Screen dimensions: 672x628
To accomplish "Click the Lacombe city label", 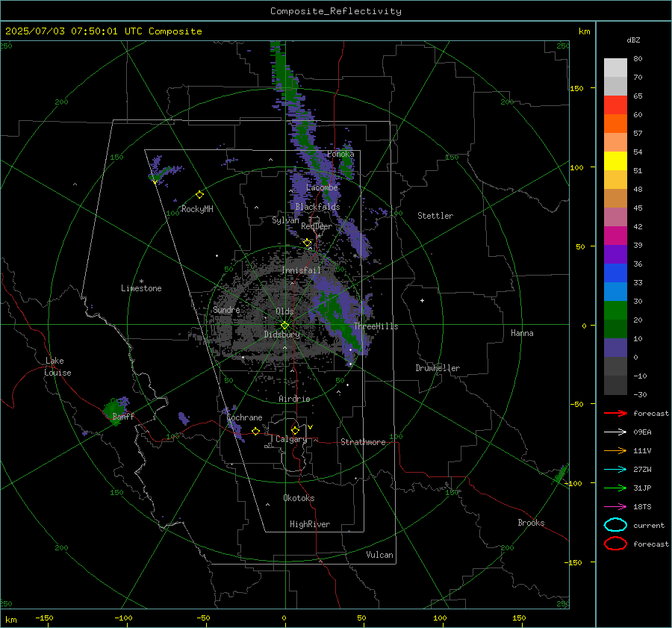I will (322, 187).
